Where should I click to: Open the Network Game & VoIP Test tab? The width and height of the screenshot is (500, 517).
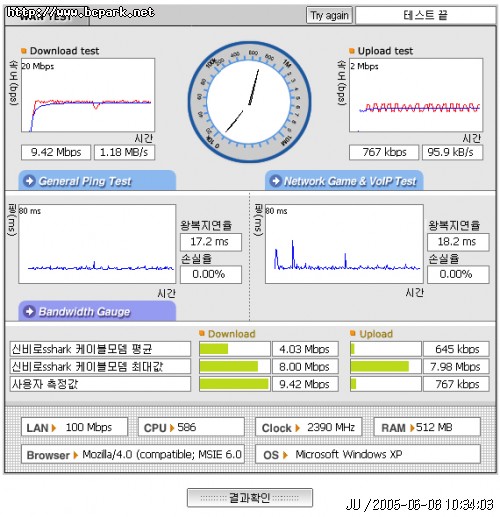tap(344, 181)
